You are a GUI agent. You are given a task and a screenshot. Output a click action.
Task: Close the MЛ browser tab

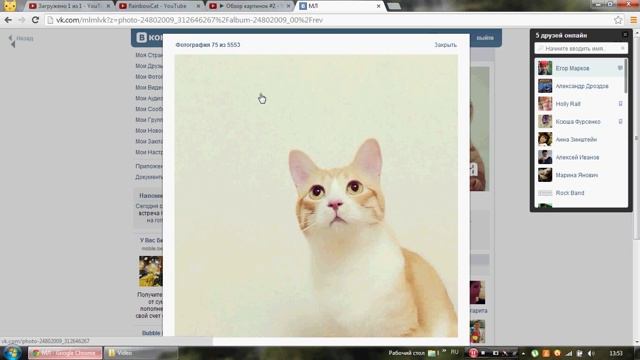pyautogui.click(x=378, y=6)
